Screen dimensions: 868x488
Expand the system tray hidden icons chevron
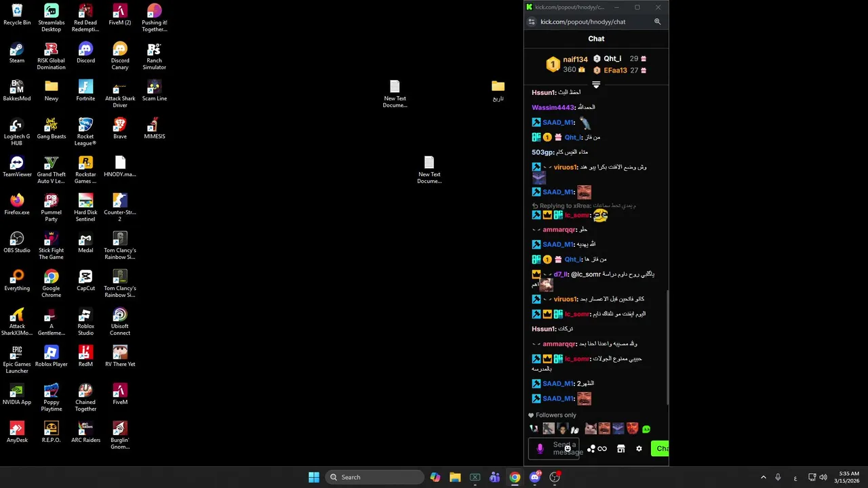tap(763, 477)
